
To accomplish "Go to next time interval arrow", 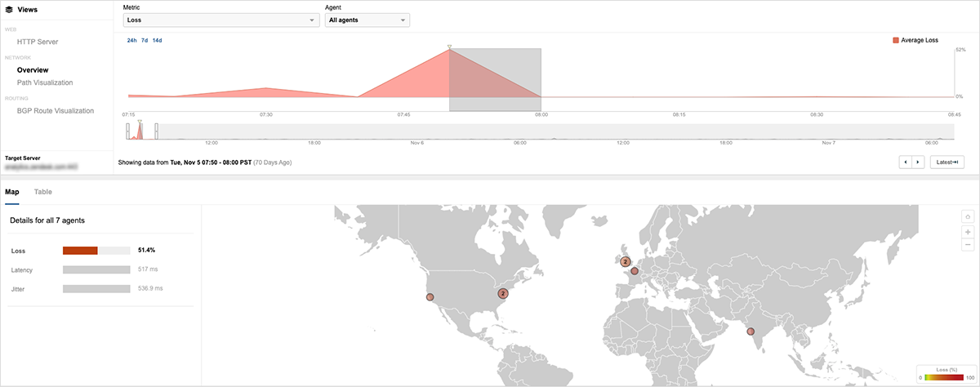I will click(918, 162).
